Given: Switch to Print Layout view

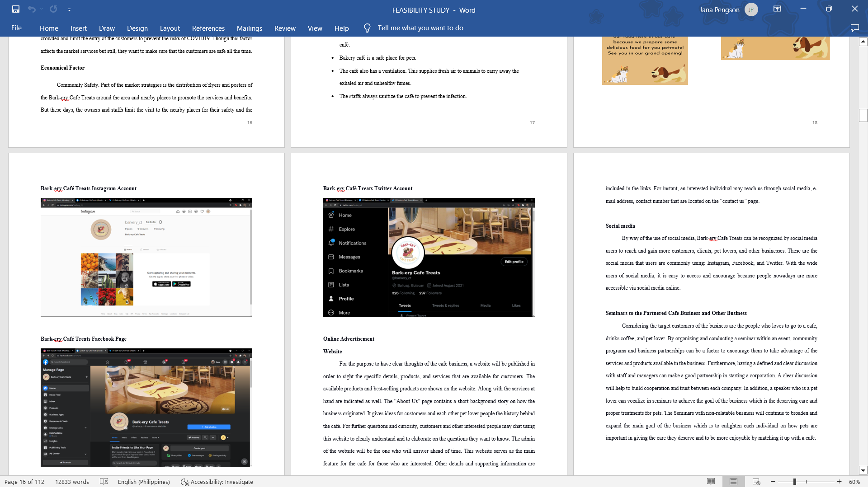Looking at the screenshot, I should pos(733,482).
